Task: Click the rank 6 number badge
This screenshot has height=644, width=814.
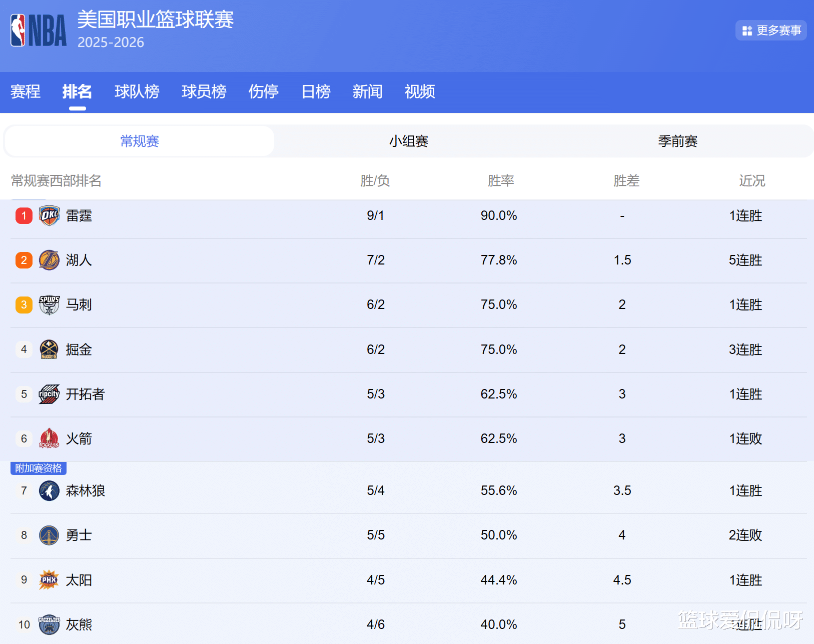Action: 24,438
